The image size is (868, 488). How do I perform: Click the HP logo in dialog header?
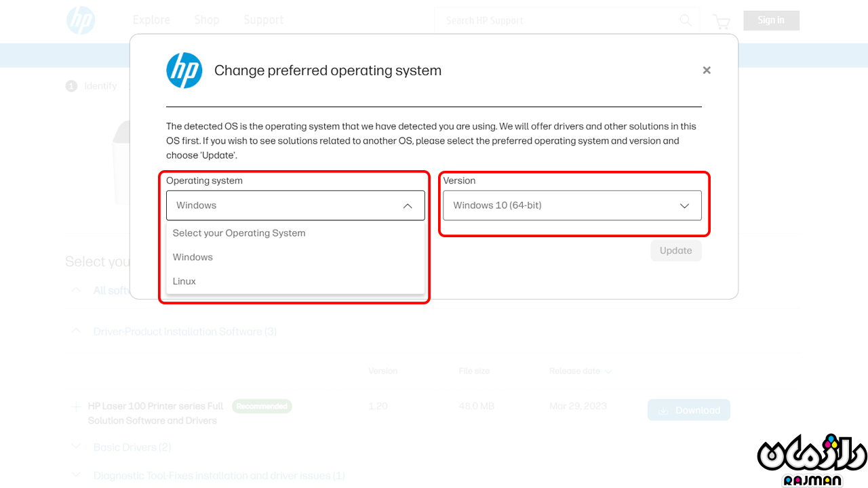pos(184,70)
